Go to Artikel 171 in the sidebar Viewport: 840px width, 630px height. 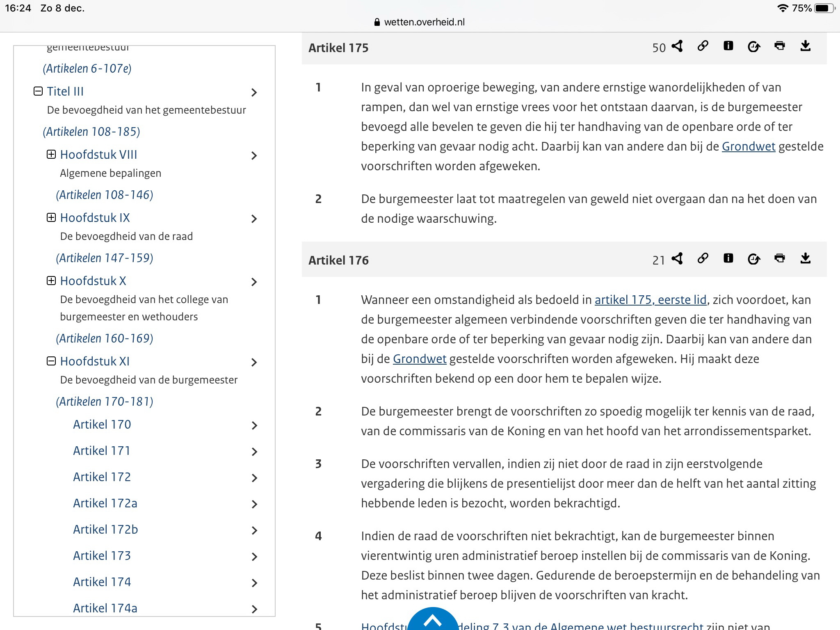tap(102, 450)
